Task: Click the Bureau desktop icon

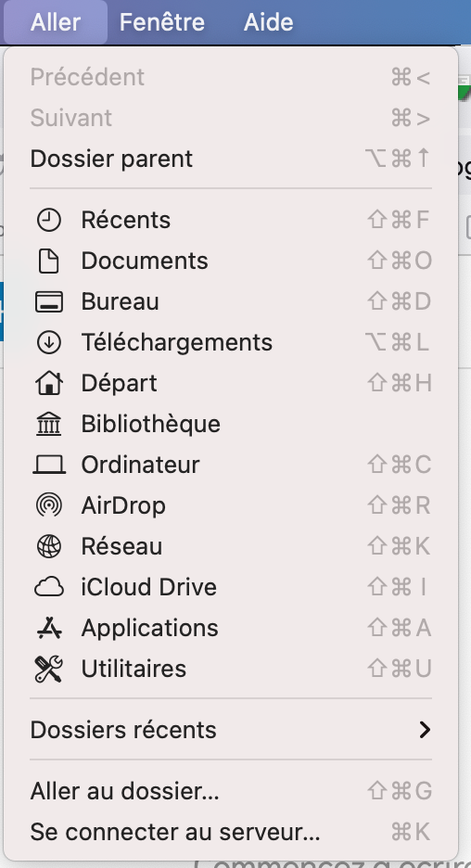Action: pyautogui.click(x=49, y=302)
